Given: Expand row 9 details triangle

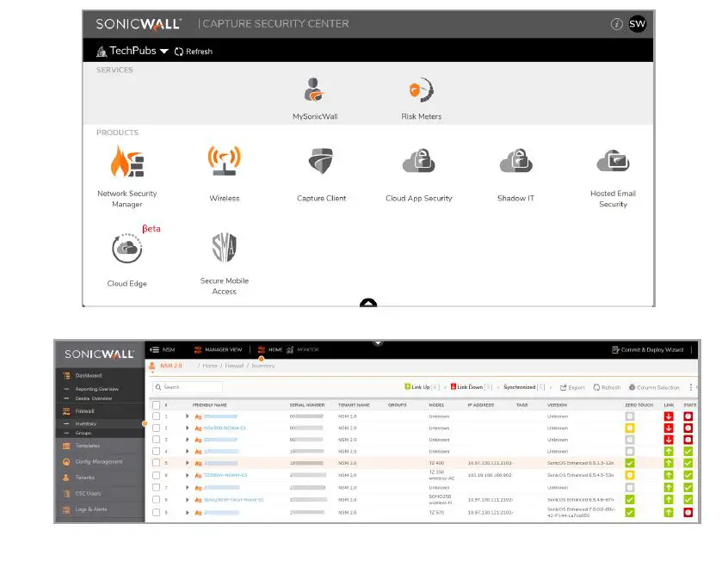Looking at the screenshot, I should coord(187,513).
